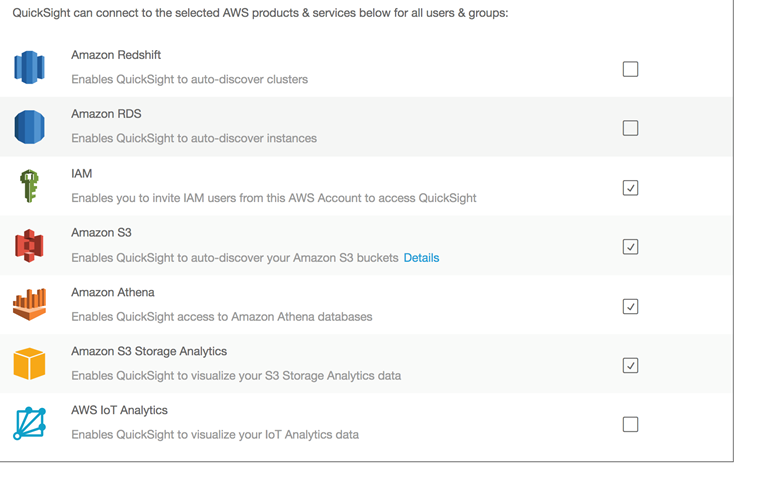This screenshot has height=495, width=764.
Task: Select the Amazon Athena row title
Action: click(113, 293)
